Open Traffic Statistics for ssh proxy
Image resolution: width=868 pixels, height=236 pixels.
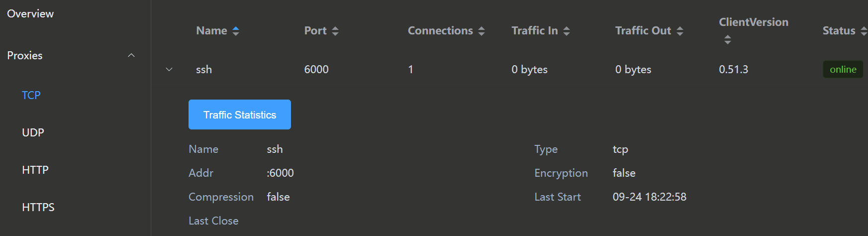pos(240,115)
